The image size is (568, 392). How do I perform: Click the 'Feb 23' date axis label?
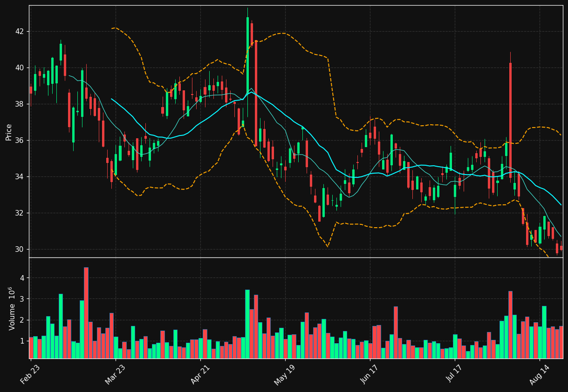coord(30,374)
